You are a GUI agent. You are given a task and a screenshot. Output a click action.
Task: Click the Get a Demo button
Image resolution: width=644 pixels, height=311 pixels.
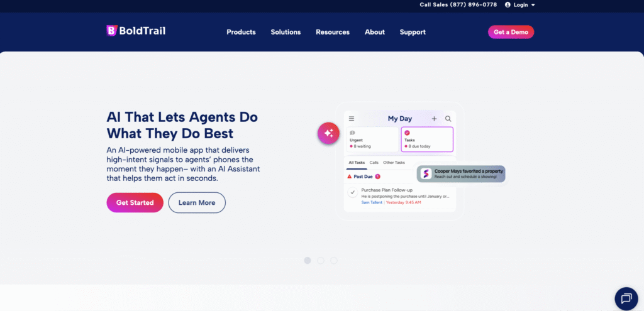(511, 32)
